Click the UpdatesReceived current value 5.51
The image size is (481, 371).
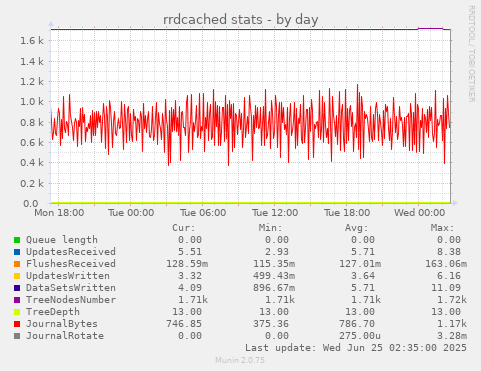pos(190,252)
